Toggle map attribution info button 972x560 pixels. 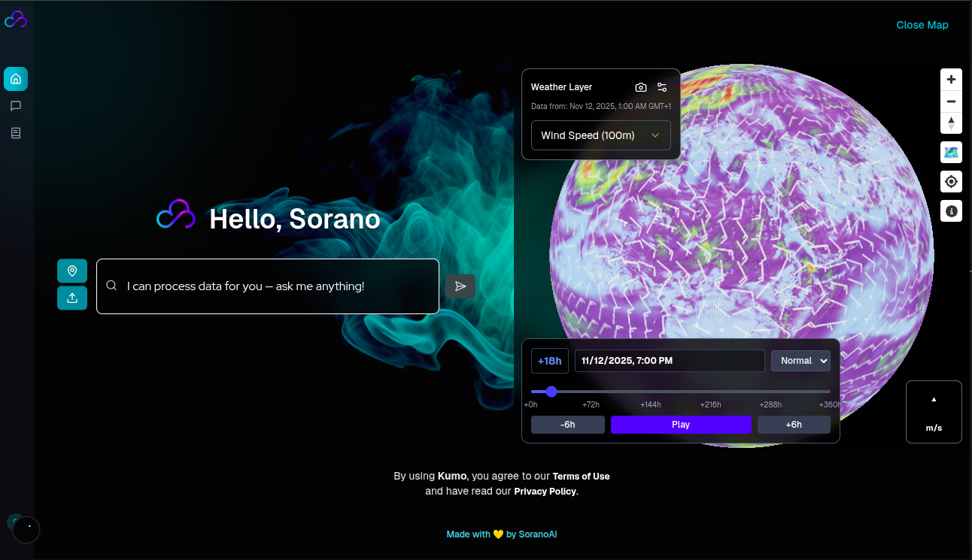point(951,211)
